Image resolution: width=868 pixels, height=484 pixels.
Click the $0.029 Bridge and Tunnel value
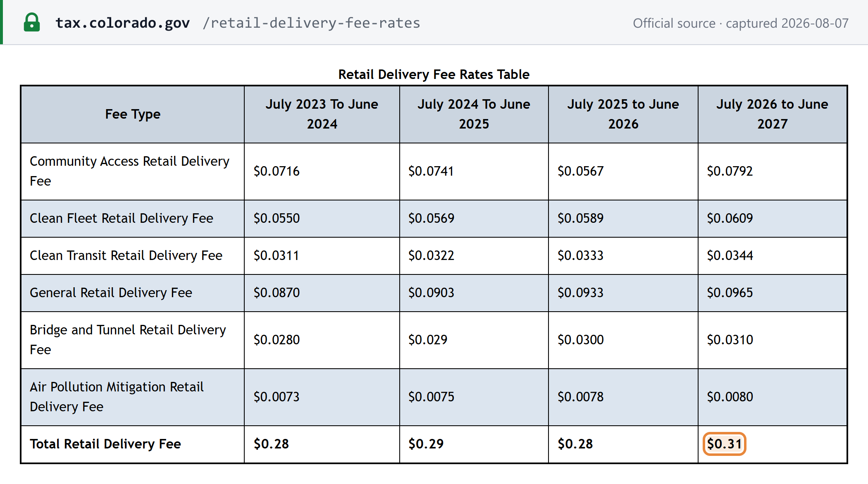click(x=428, y=340)
